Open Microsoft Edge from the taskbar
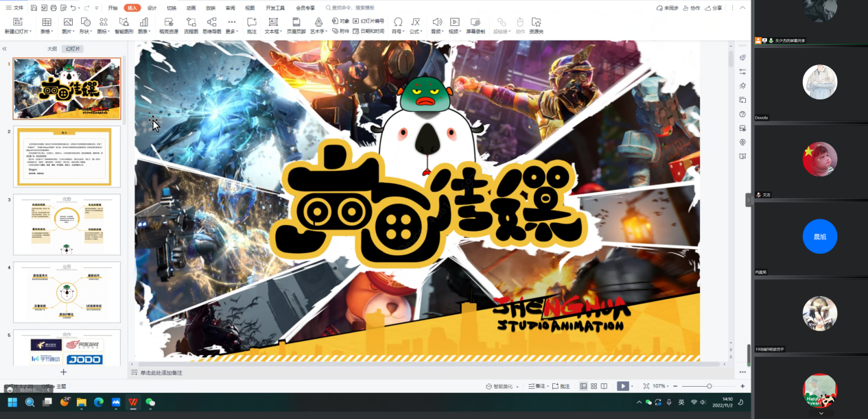 pyautogui.click(x=98, y=403)
